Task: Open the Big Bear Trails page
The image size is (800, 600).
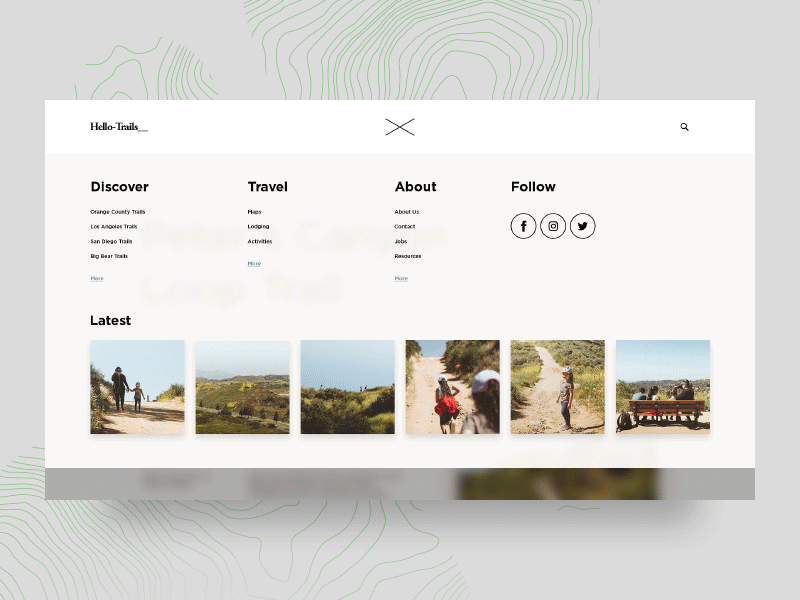Action: (x=109, y=256)
